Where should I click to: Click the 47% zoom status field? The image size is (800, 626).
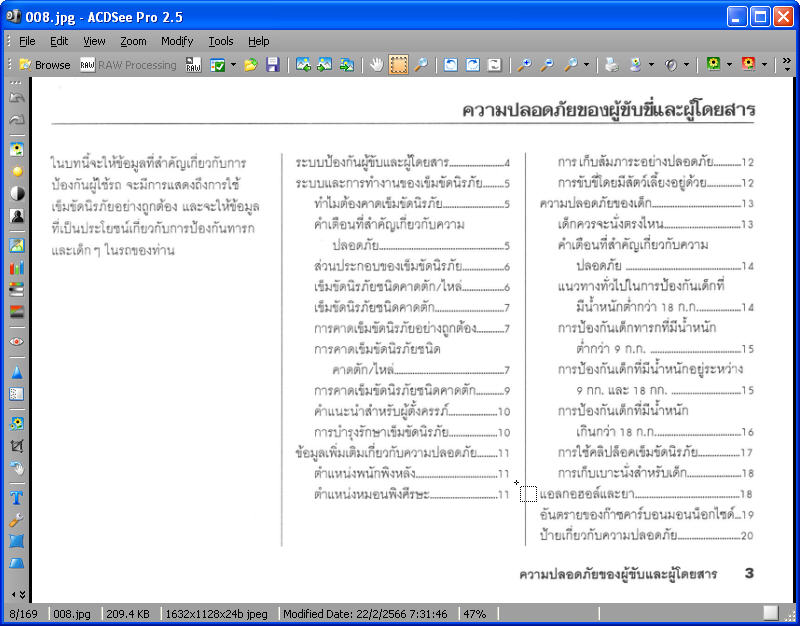pos(474,614)
